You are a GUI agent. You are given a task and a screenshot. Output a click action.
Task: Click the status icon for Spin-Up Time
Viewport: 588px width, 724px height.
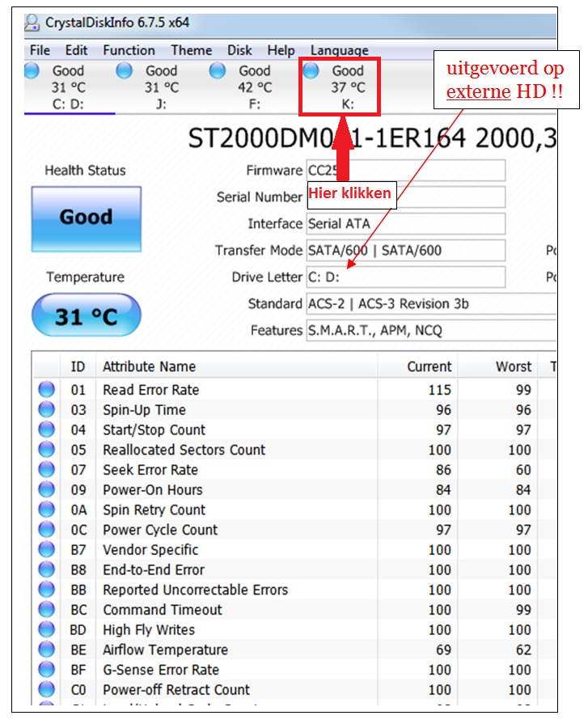pos(46,409)
